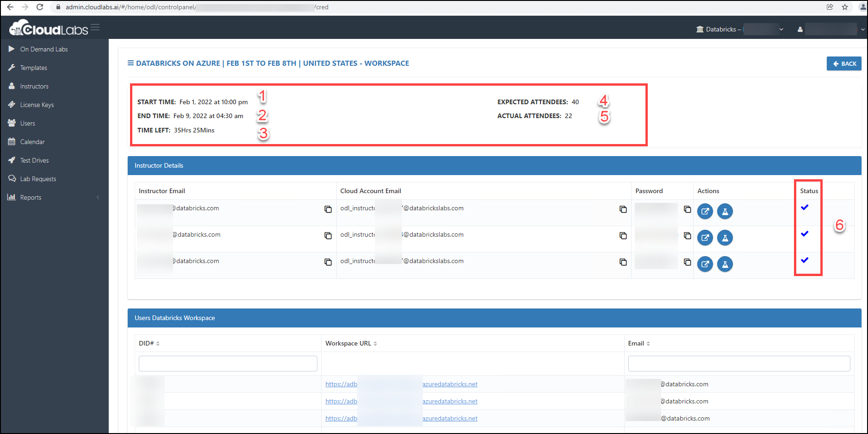Image resolution: width=868 pixels, height=434 pixels.
Task: Click the Status column header
Action: click(809, 191)
